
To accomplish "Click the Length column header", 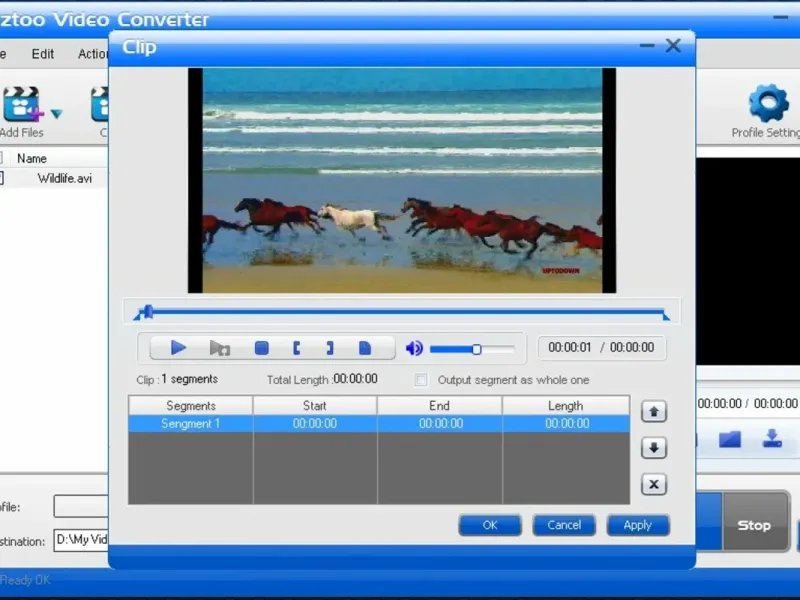I will pyautogui.click(x=566, y=406).
